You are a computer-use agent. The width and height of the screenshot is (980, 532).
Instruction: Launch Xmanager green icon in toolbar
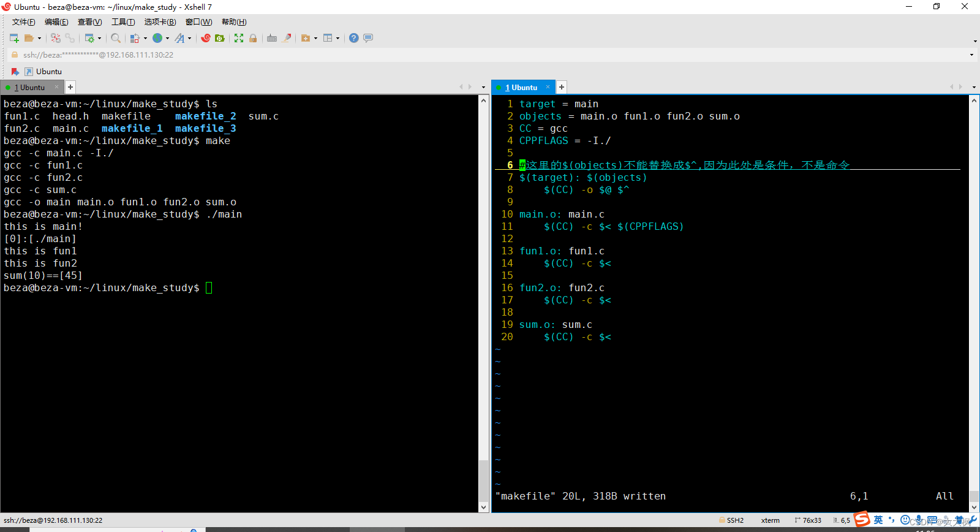(x=220, y=38)
